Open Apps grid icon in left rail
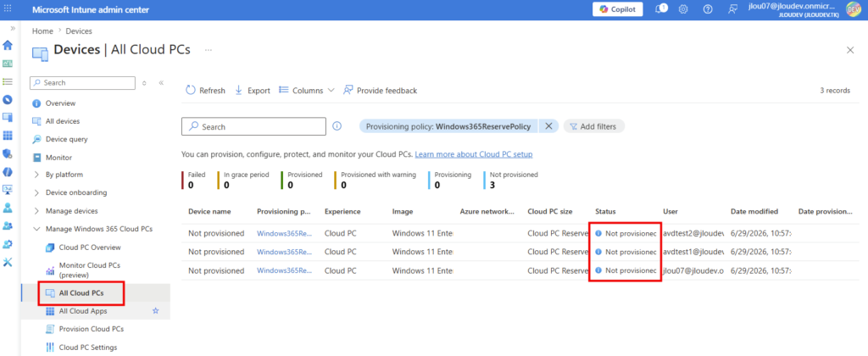The width and height of the screenshot is (868, 356). click(x=8, y=136)
